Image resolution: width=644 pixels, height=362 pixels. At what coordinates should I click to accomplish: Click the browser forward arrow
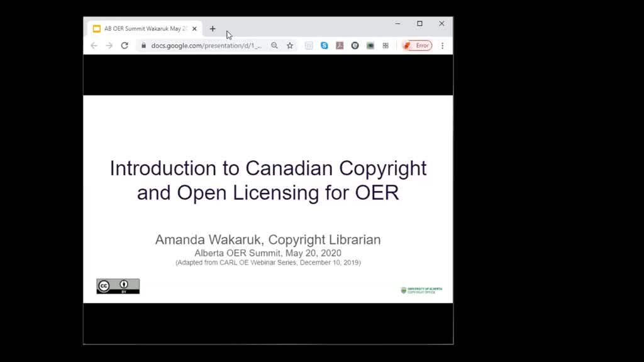click(x=109, y=45)
